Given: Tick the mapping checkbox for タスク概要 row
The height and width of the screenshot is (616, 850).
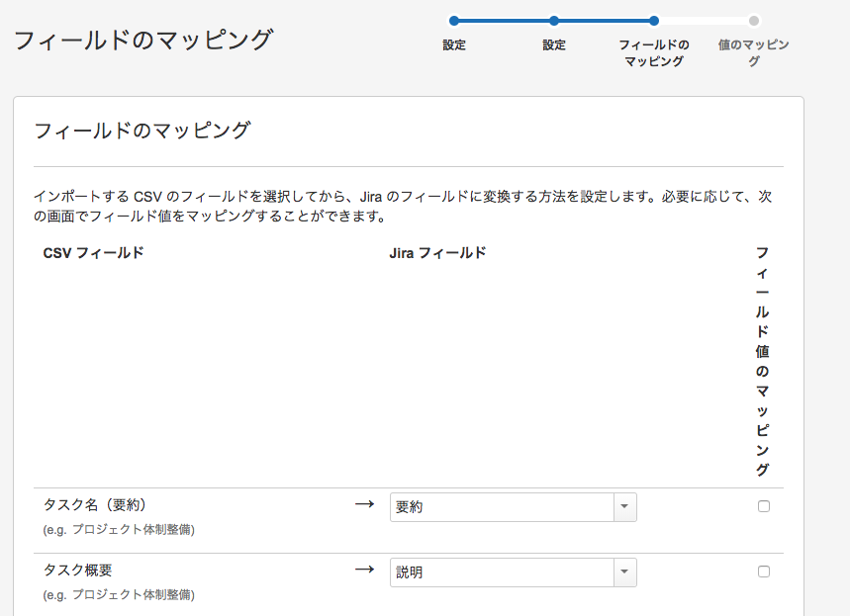Looking at the screenshot, I should [x=764, y=572].
